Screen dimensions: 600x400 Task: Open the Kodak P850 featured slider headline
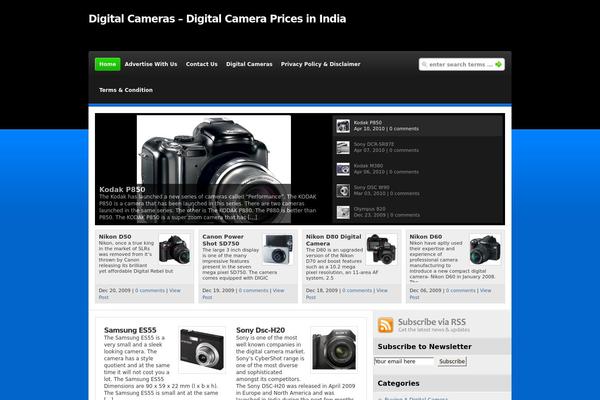tap(122, 189)
